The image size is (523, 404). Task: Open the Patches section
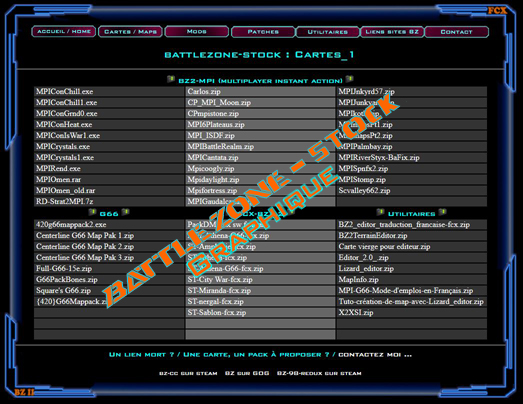263,32
